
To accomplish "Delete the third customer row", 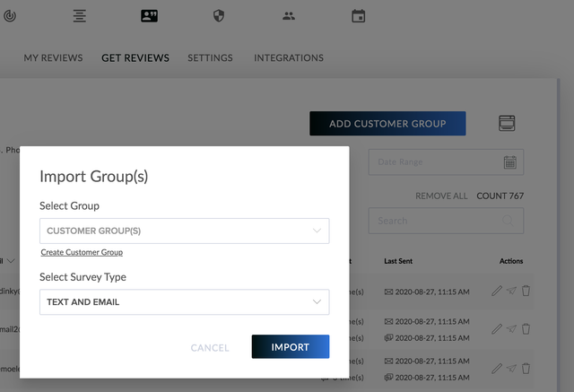I will pos(526,369).
